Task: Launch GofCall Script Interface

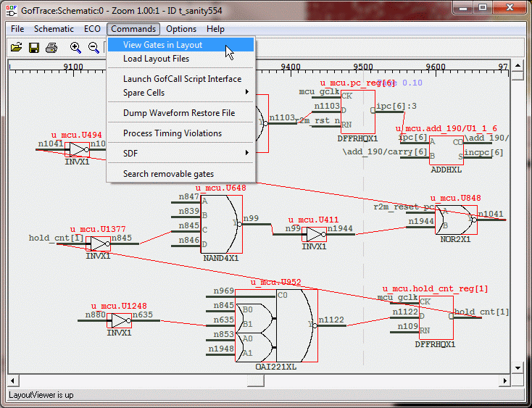Action: (x=181, y=79)
